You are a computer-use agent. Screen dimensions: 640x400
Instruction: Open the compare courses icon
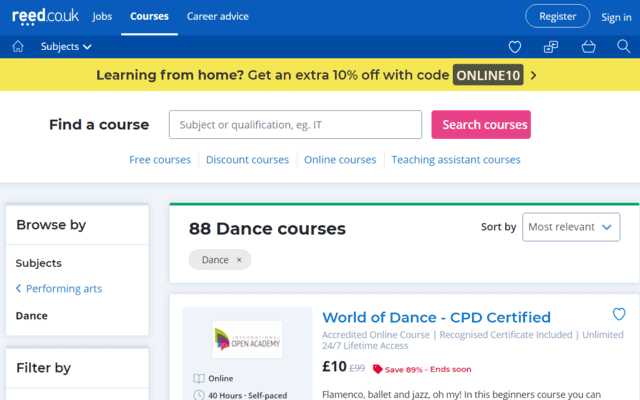point(551,47)
